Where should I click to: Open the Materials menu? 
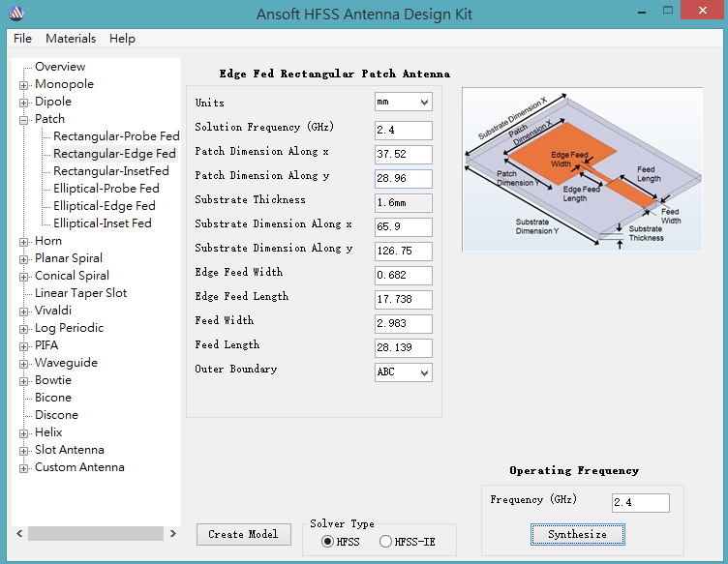pyautogui.click(x=71, y=39)
